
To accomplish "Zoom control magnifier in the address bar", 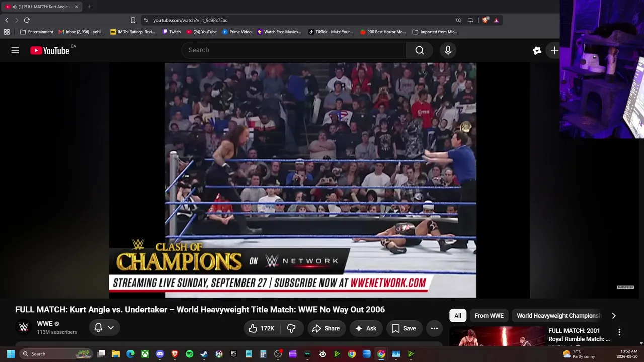I will tap(459, 20).
